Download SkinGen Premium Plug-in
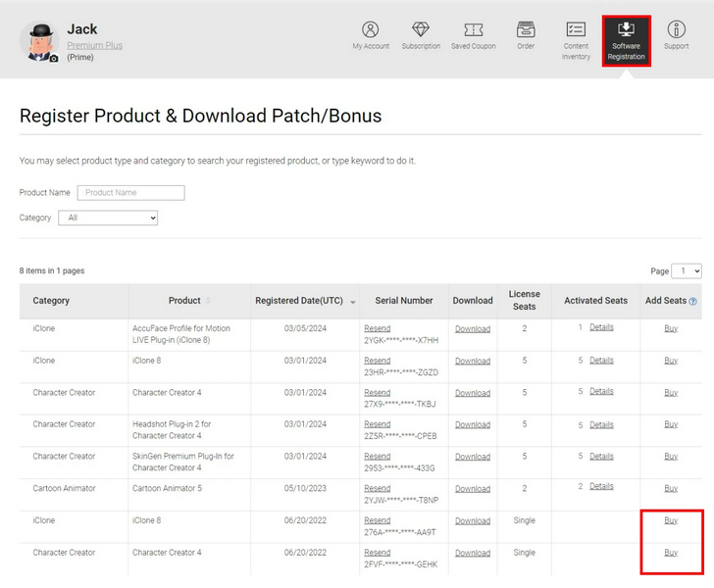The width and height of the screenshot is (714, 588). coord(473,457)
